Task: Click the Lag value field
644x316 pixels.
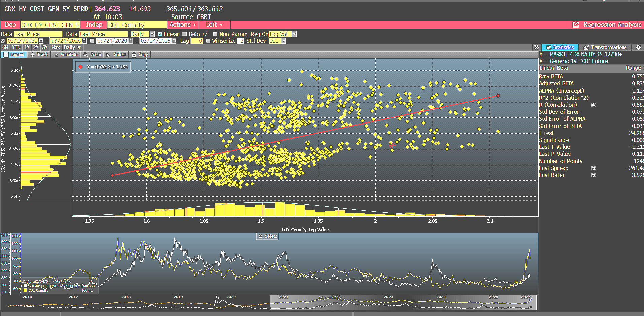Action: (197, 41)
